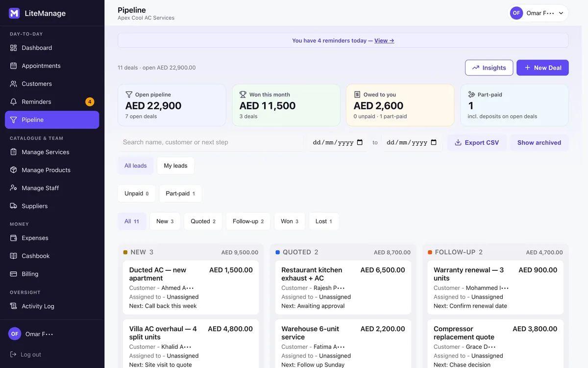Filter by Part-paid deals
The height and width of the screenshot is (368, 588).
(x=180, y=194)
